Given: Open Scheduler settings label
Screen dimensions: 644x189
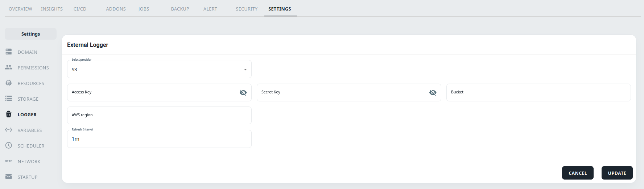Looking at the screenshot, I should [31, 146].
